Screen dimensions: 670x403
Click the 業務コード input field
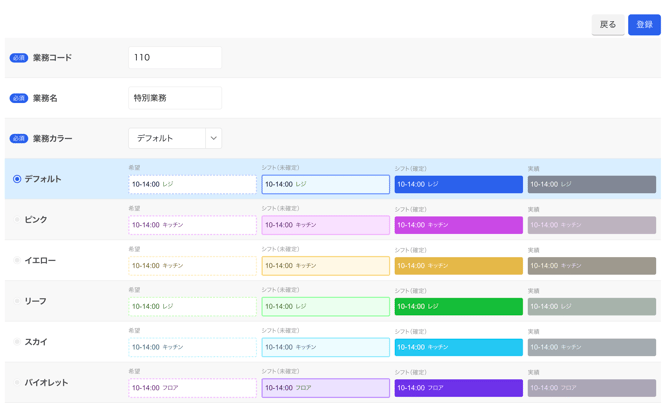[x=175, y=58]
